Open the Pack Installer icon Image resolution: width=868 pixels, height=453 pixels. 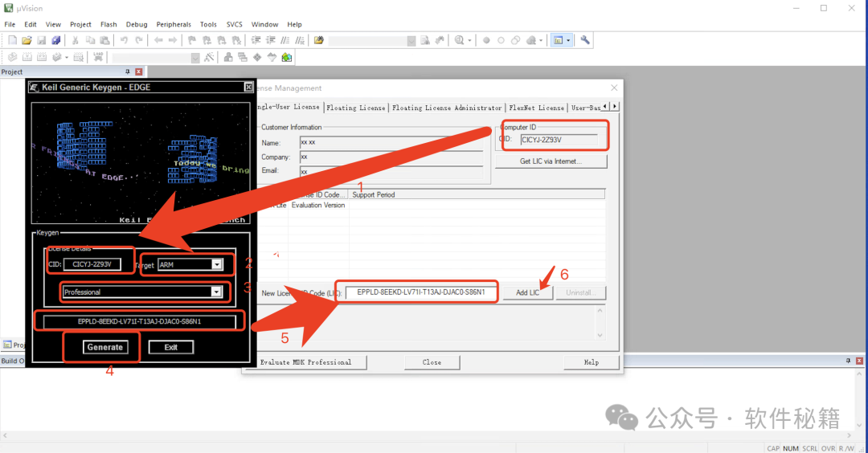287,57
